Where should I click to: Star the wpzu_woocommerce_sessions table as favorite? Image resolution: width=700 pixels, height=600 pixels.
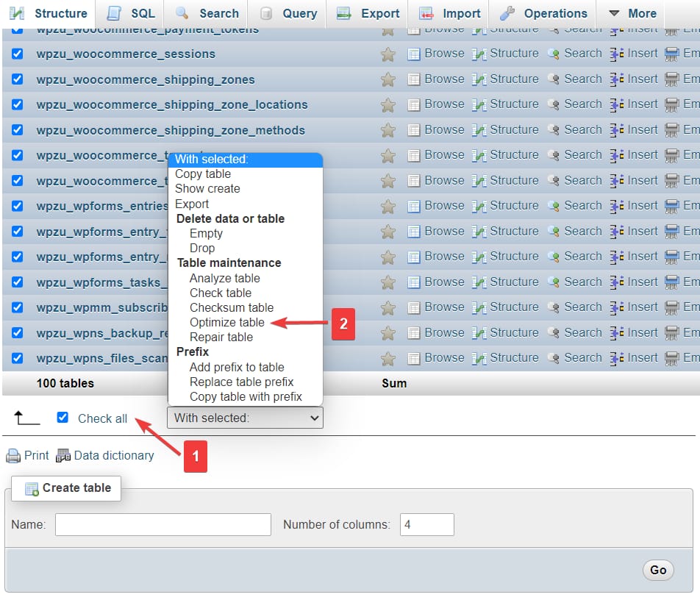388,54
